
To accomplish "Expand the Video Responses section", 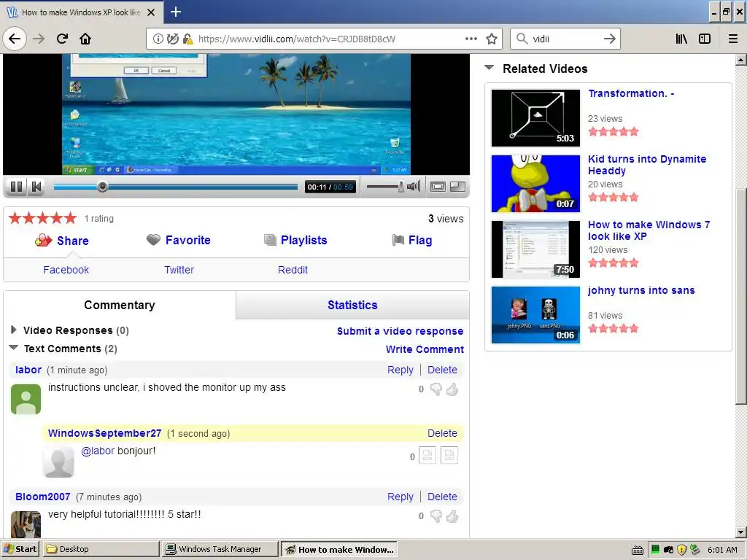I will (x=13, y=330).
